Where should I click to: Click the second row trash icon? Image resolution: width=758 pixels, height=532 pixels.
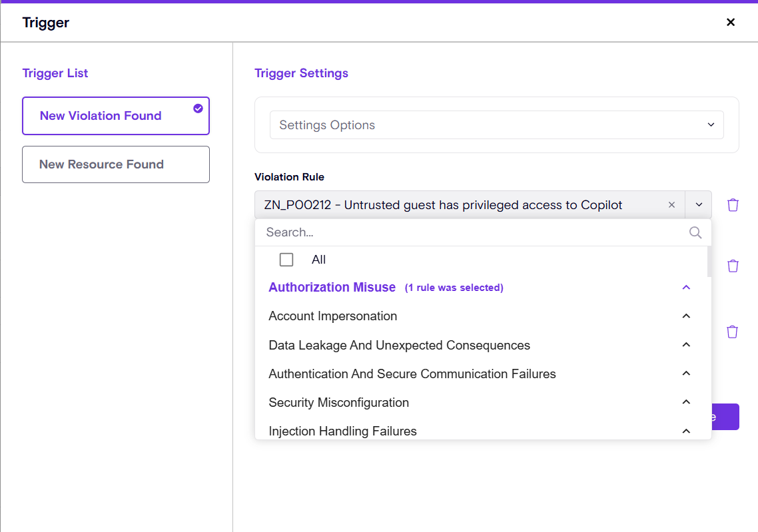pyautogui.click(x=733, y=266)
